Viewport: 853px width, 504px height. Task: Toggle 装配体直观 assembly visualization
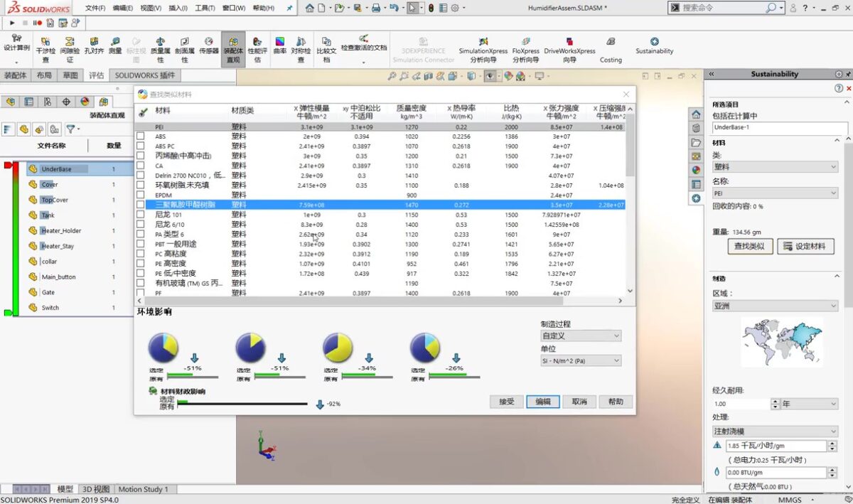[x=232, y=50]
